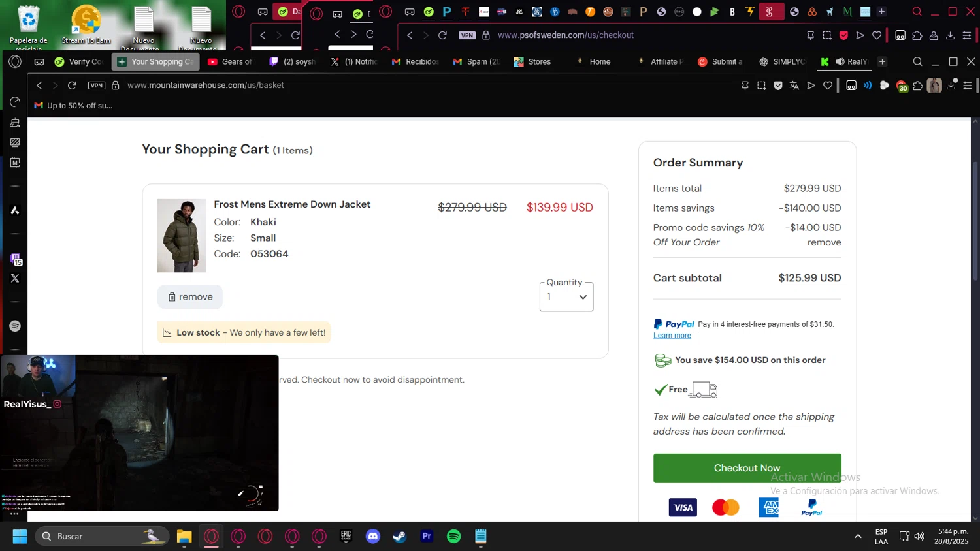
Task: Open the Quantity dropdown
Action: tap(566, 297)
